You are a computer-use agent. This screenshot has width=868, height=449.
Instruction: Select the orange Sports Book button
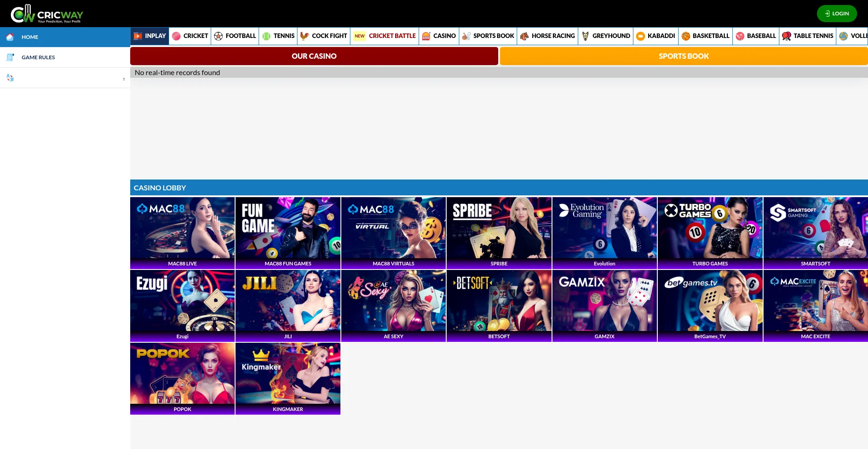tap(684, 56)
